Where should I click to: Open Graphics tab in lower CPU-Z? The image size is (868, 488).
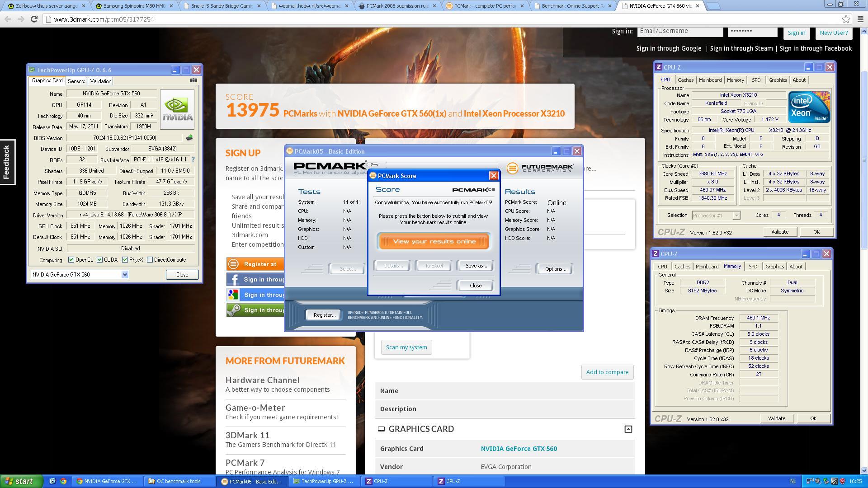(774, 267)
